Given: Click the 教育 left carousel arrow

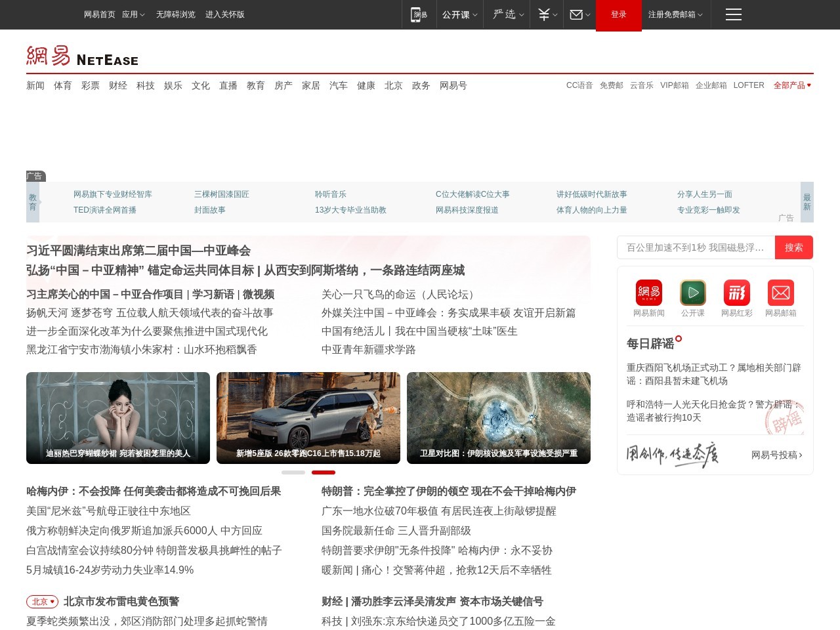Looking at the screenshot, I should point(33,202).
